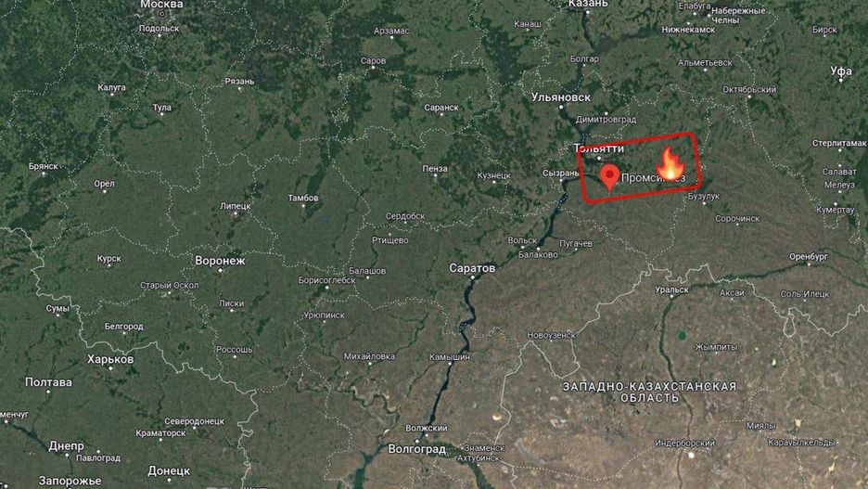The width and height of the screenshot is (868, 489).
Task: Select the Пенза city marker
Action: 436,175
